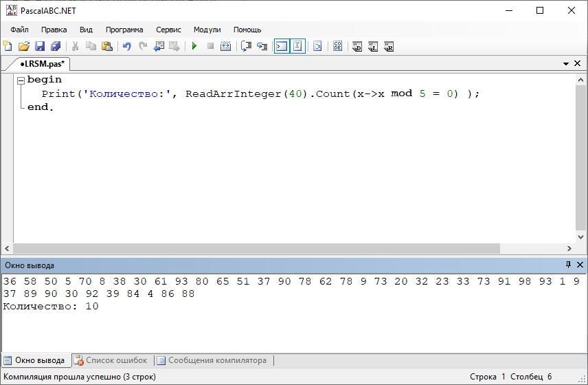Open the Вид menu
Image resolution: width=588 pixels, height=385 pixels.
86,30
